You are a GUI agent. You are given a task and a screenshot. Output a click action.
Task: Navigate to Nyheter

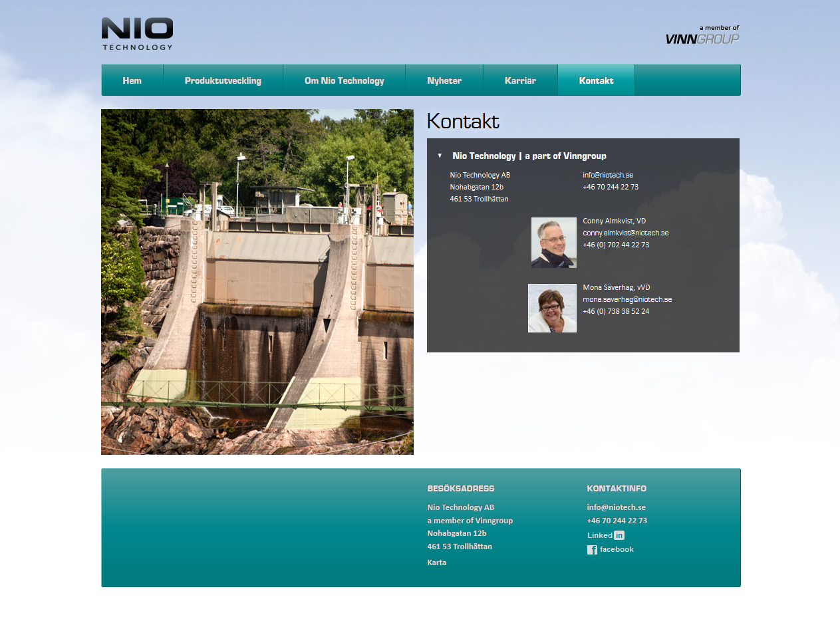click(444, 80)
